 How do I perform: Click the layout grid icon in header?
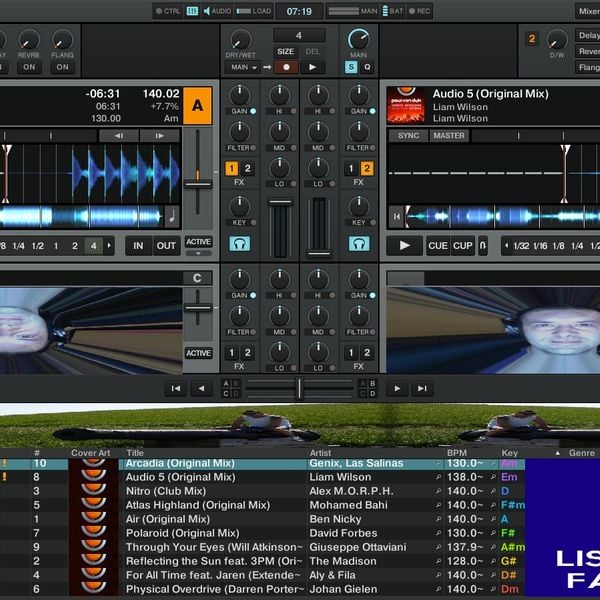[x=192, y=11]
